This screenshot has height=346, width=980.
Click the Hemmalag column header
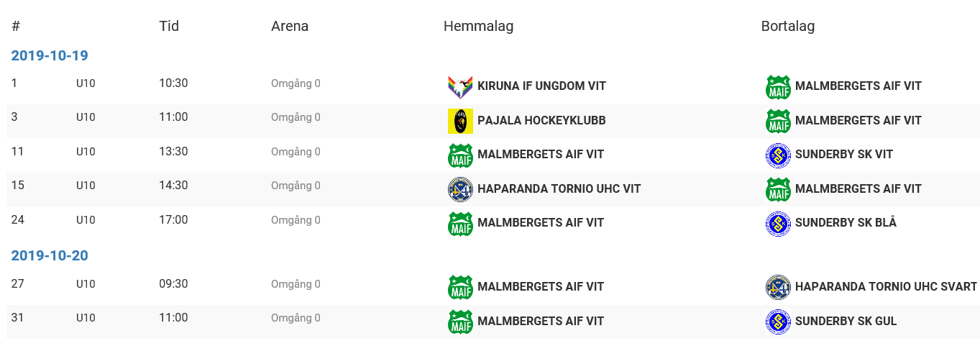pos(478,27)
